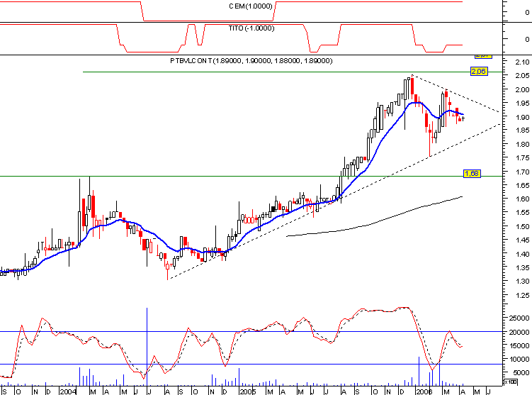Click the 2.10 price axis value
The height and width of the screenshot is (395, 532).
pos(522,62)
